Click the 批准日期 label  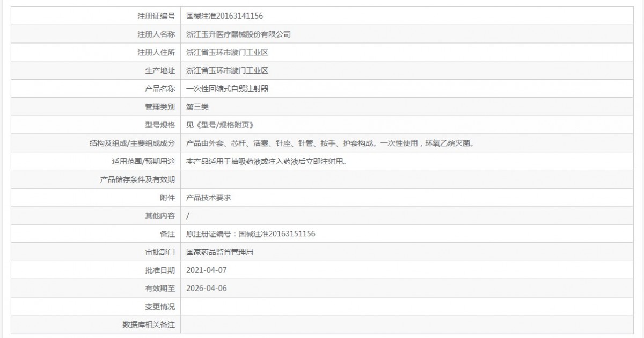click(x=160, y=270)
